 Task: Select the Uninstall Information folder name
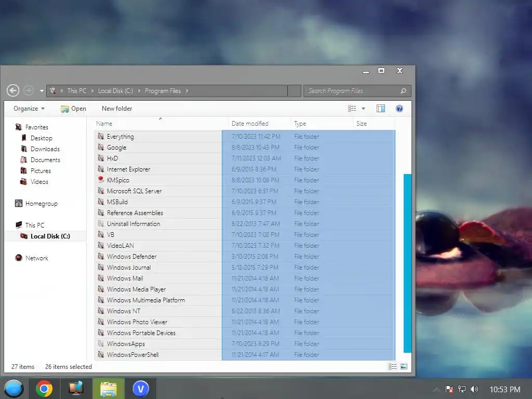(134, 223)
